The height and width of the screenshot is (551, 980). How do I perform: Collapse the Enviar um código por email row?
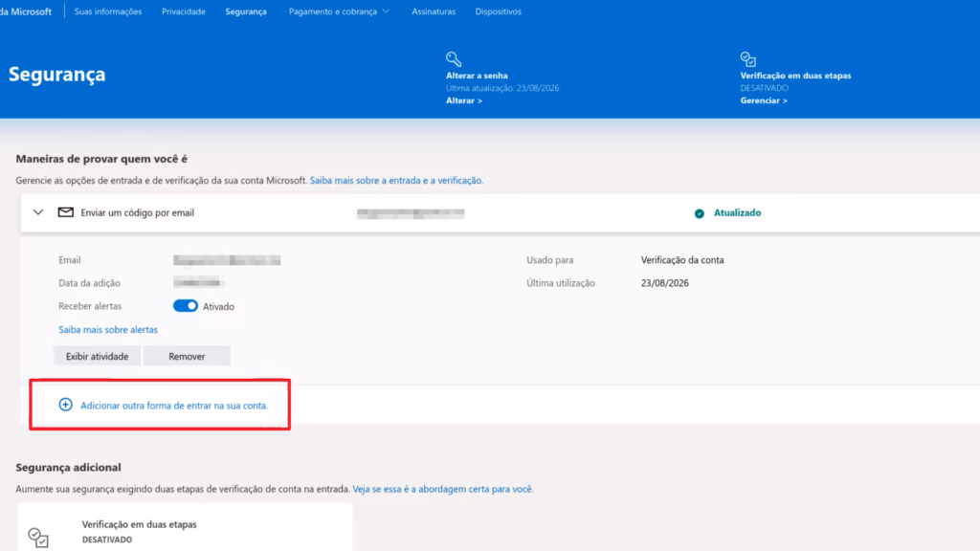[38, 212]
